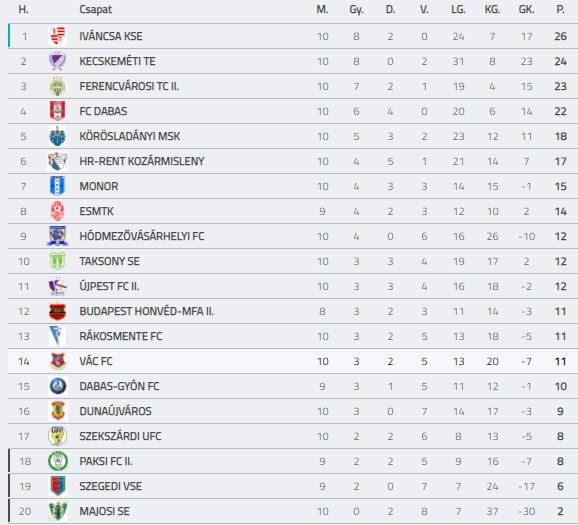Click the Iváncsa KSE team crest
This screenshot has width=578, height=525.
58,36
